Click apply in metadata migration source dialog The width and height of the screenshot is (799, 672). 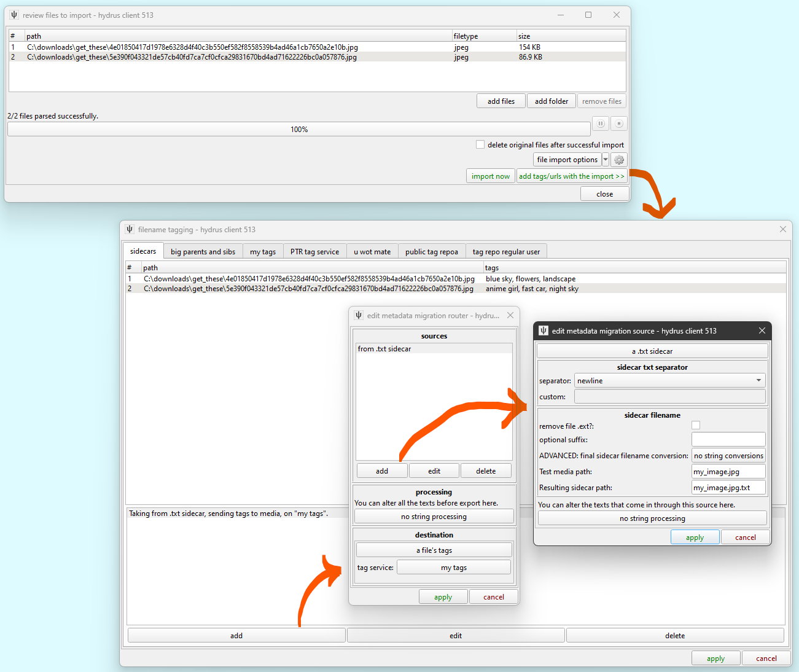[x=695, y=537]
